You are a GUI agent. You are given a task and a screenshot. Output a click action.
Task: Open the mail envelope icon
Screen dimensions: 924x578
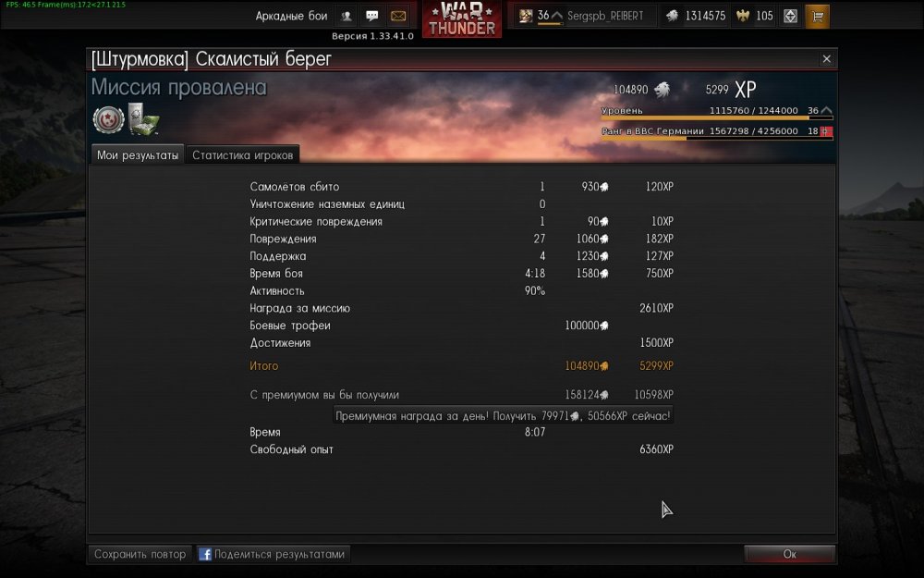click(397, 16)
